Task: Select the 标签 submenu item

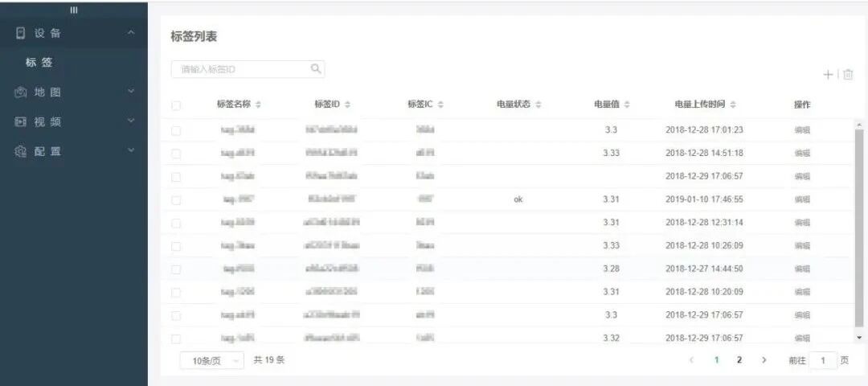Action: click(39, 63)
